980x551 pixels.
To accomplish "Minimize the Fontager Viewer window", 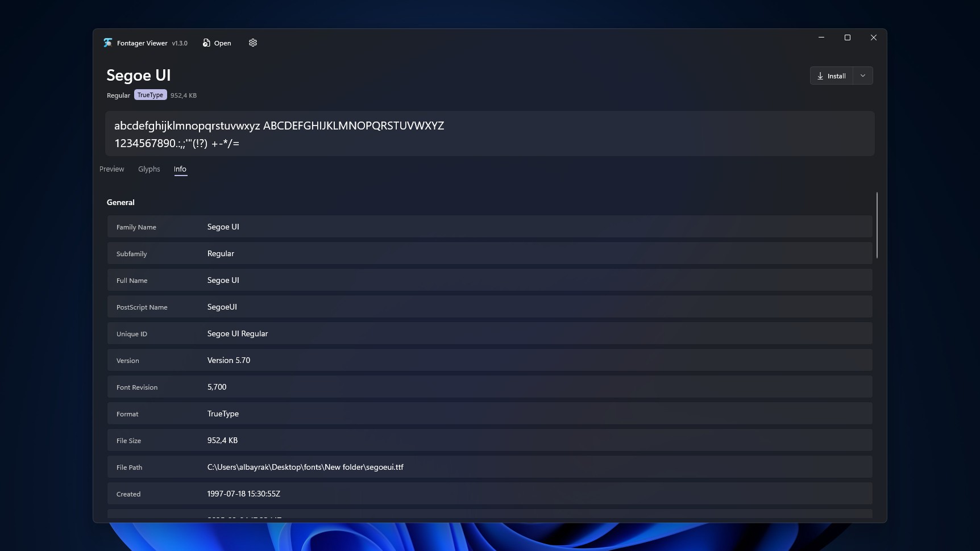I will pyautogui.click(x=821, y=37).
